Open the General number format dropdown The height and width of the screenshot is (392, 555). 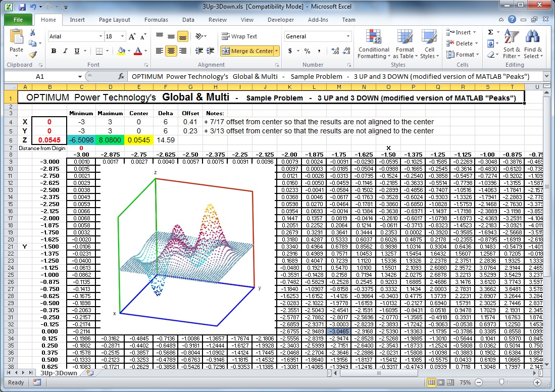pos(348,36)
